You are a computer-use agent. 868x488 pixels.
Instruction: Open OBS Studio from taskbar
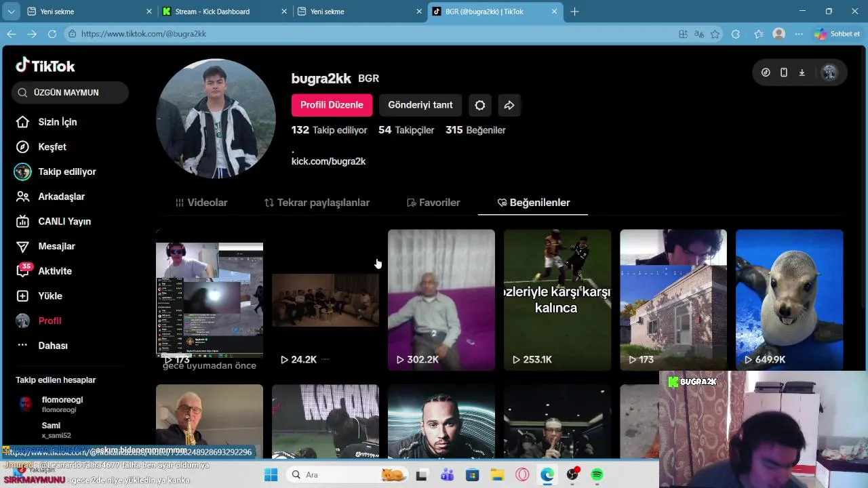click(572, 474)
